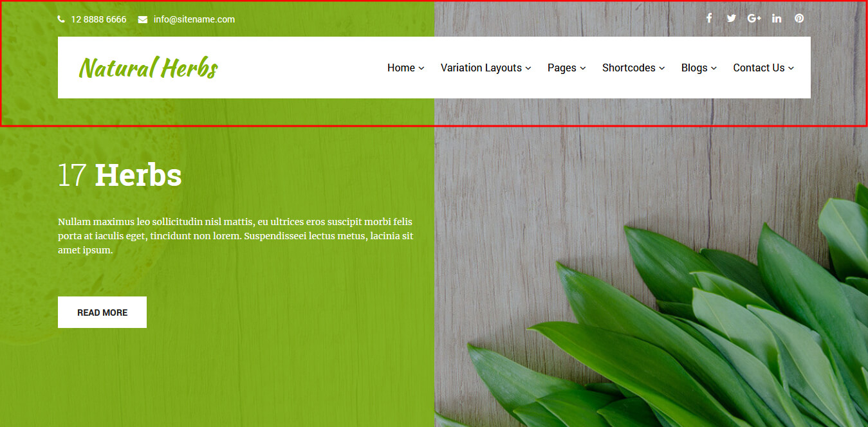Expand the chevron beside Blogs
The image size is (868, 427).
pyautogui.click(x=714, y=68)
